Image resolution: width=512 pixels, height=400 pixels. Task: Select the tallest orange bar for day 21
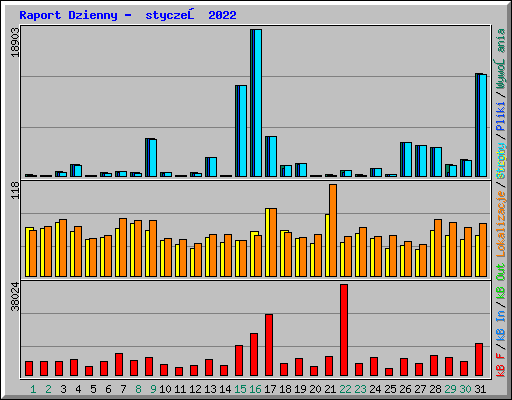click(333, 230)
